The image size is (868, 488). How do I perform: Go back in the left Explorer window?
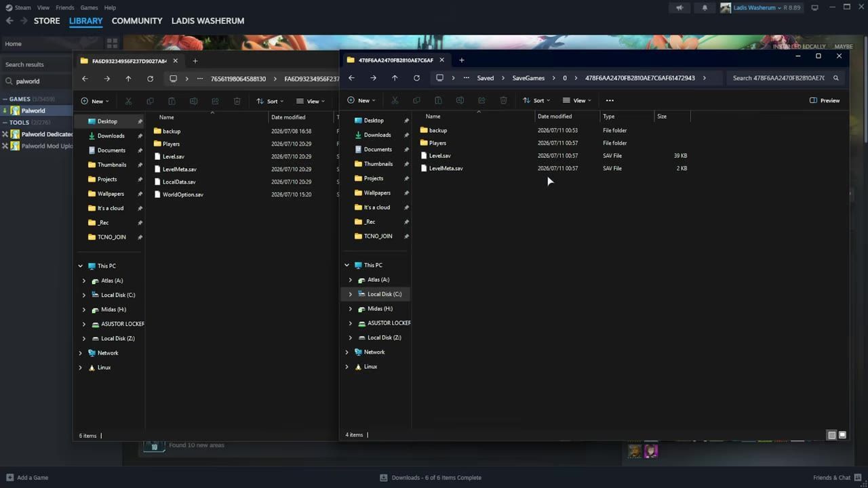pyautogui.click(x=85, y=79)
